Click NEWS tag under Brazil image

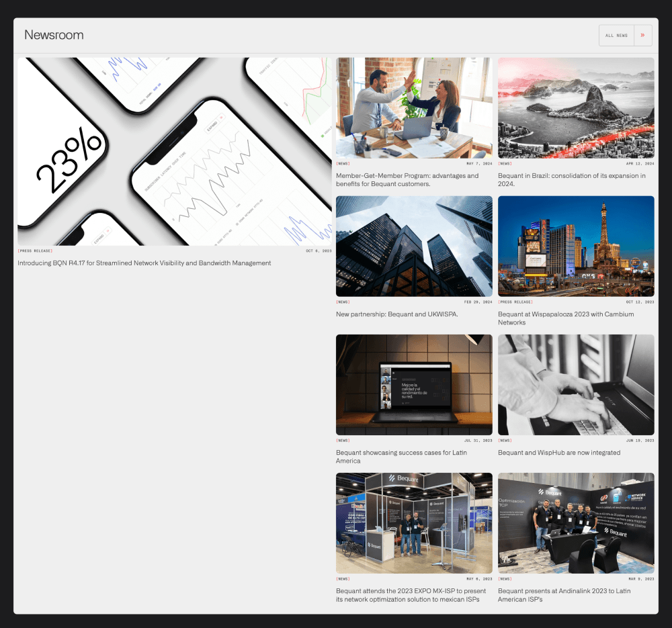(505, 164)
